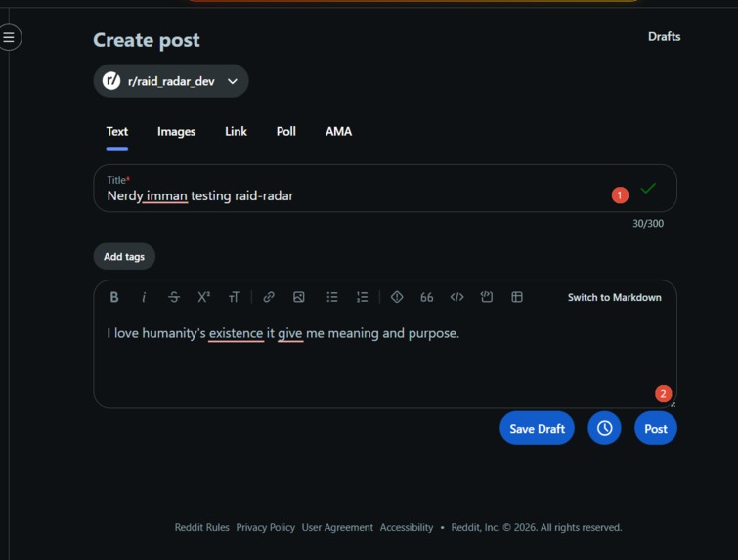Click the Create post heading
Viewport: 738px width, 560px height.
(x=147, y=40)
